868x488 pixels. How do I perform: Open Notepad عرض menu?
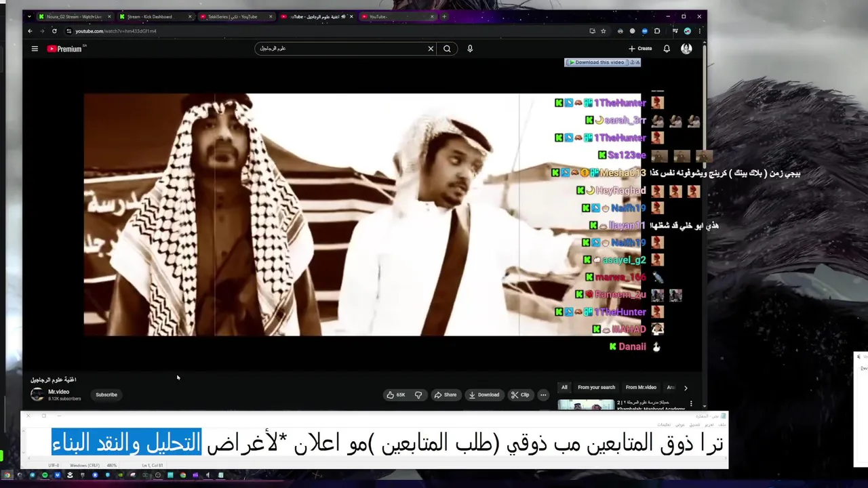(x=680, y=425)
